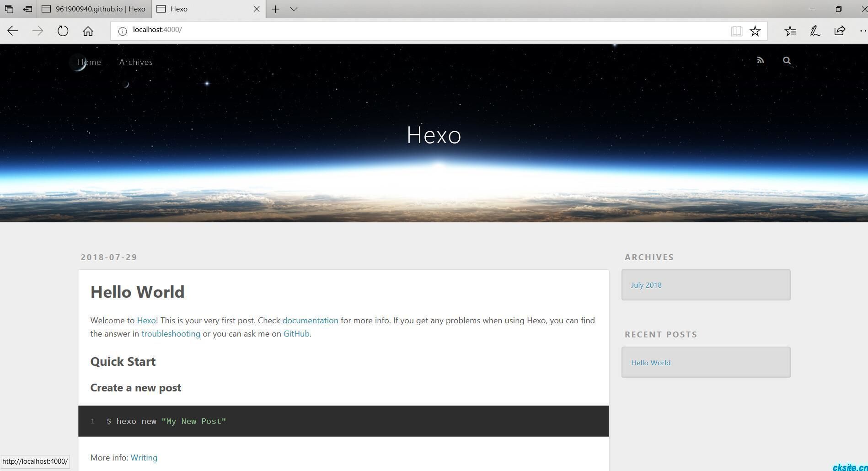Close the Hexo tab
Viewport: 868px width, 471px height.
coord(257,9)
